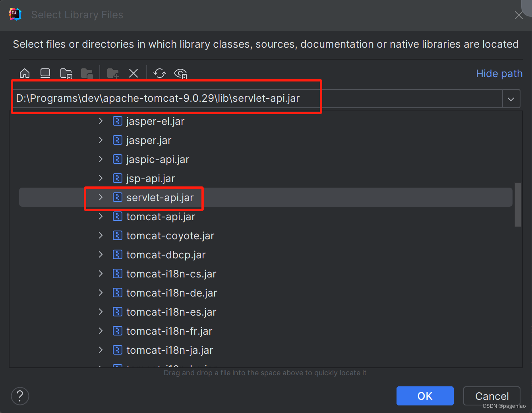532x413 pixels.
Task: Open the path history dropdown arrow
Action: point(511,99)
